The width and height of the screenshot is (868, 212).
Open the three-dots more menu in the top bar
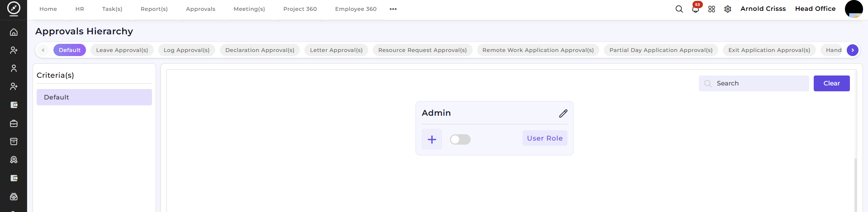click(393, 9)
